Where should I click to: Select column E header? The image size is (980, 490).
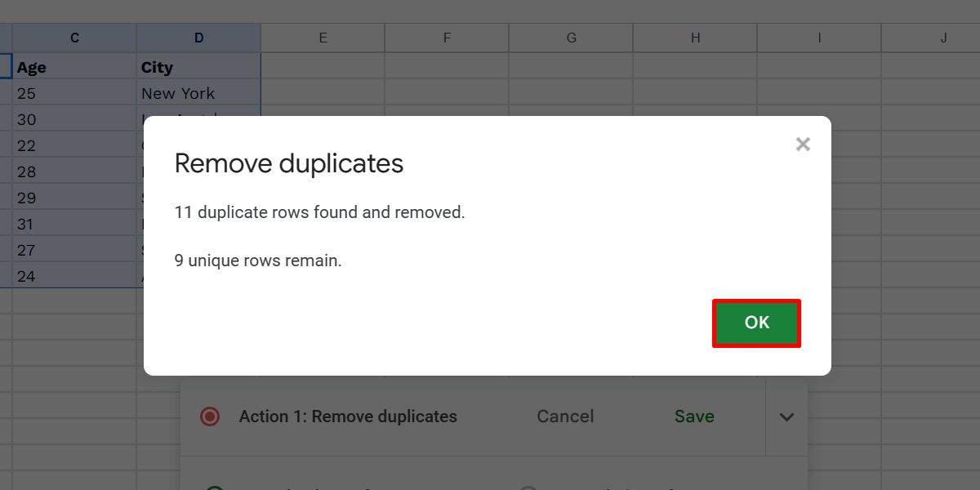(x=322, y=37)
